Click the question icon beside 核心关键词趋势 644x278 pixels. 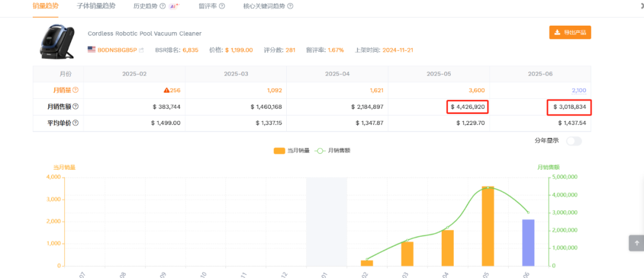[x=290, y=6]
